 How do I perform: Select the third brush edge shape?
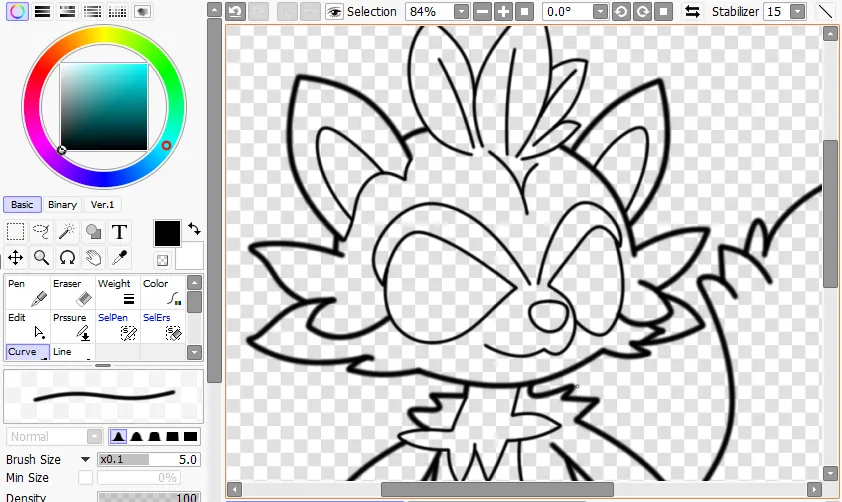154,436
